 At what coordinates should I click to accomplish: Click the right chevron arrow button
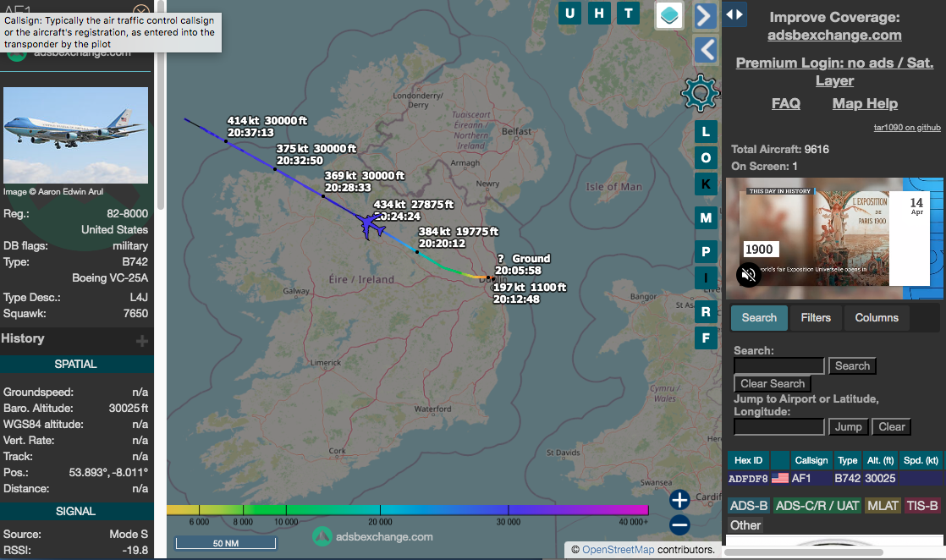click(706, 16)
